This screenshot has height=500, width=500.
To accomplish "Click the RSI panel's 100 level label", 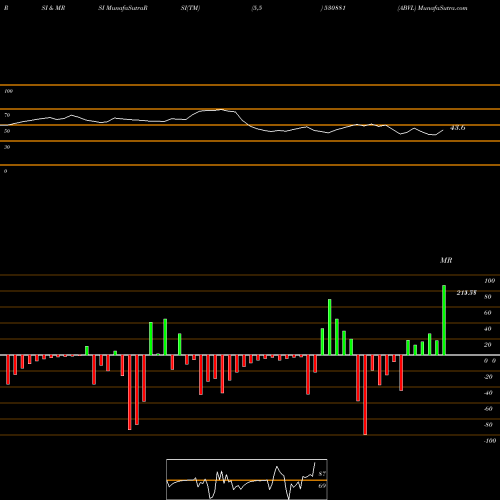I will coord(8,91).
